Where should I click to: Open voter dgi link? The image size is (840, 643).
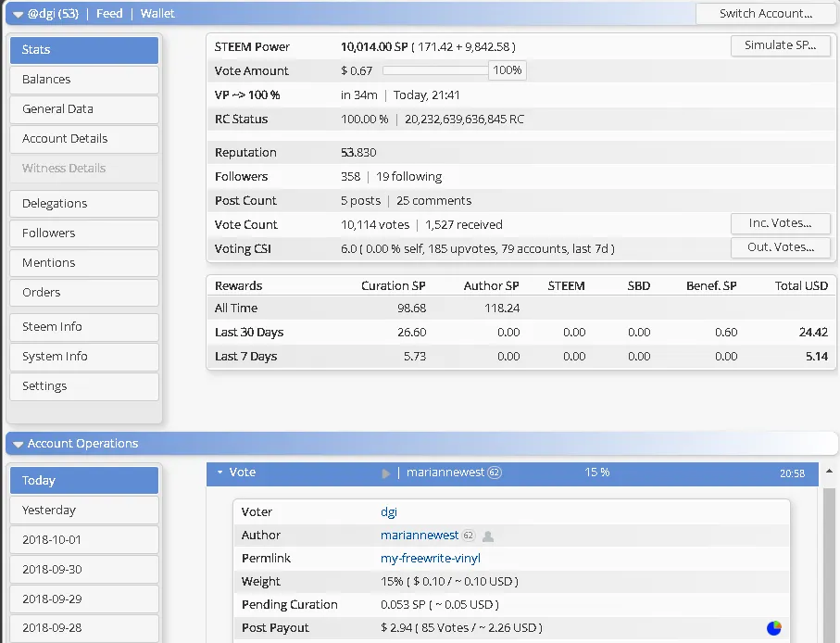(389, 512)
